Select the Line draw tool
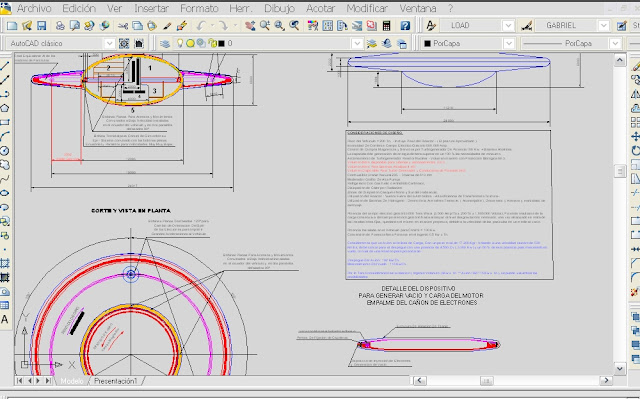Image resolution: width=640 pixels, height=399 pixels. [5, 65]
